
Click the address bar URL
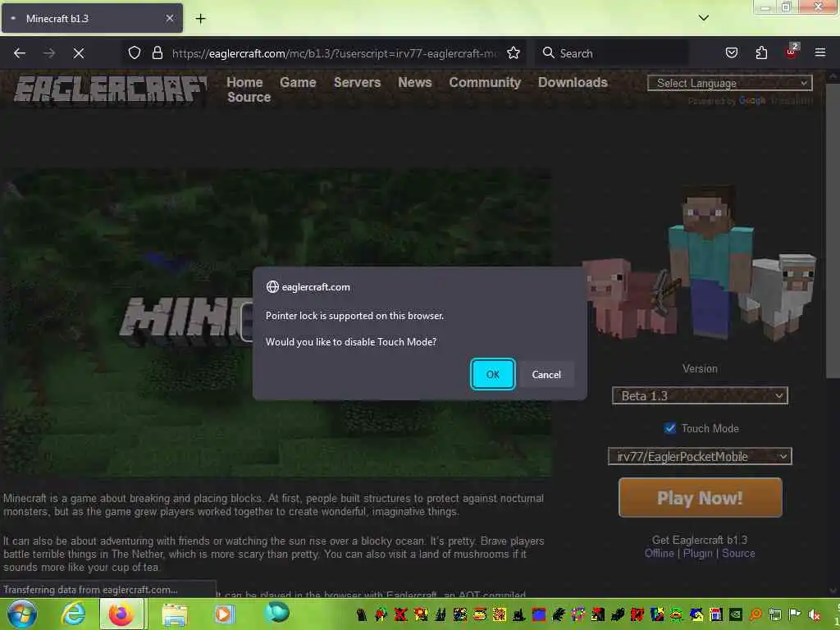[335, 53]
